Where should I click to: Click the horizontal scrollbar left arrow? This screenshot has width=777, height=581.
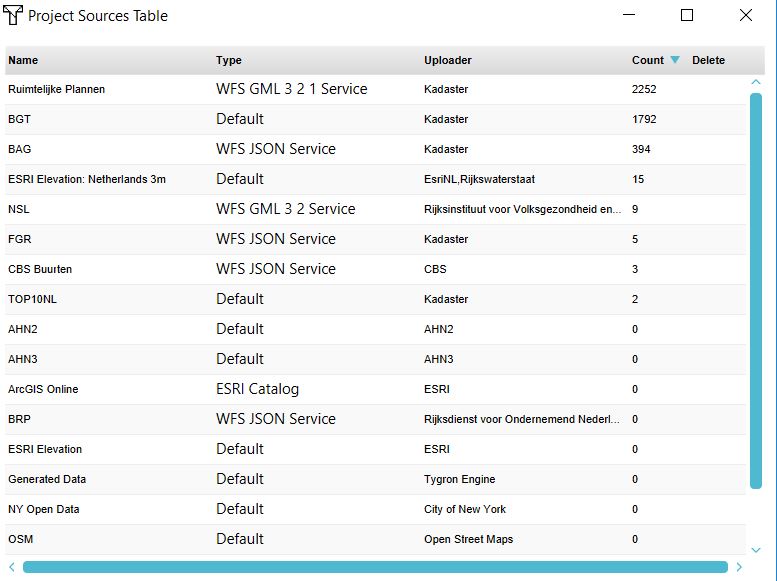(x=12, y=567)
